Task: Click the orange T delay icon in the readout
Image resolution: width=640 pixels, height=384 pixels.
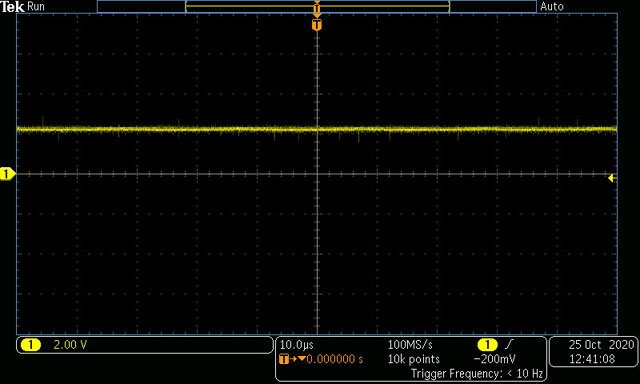Action: (x=284, y=359)
